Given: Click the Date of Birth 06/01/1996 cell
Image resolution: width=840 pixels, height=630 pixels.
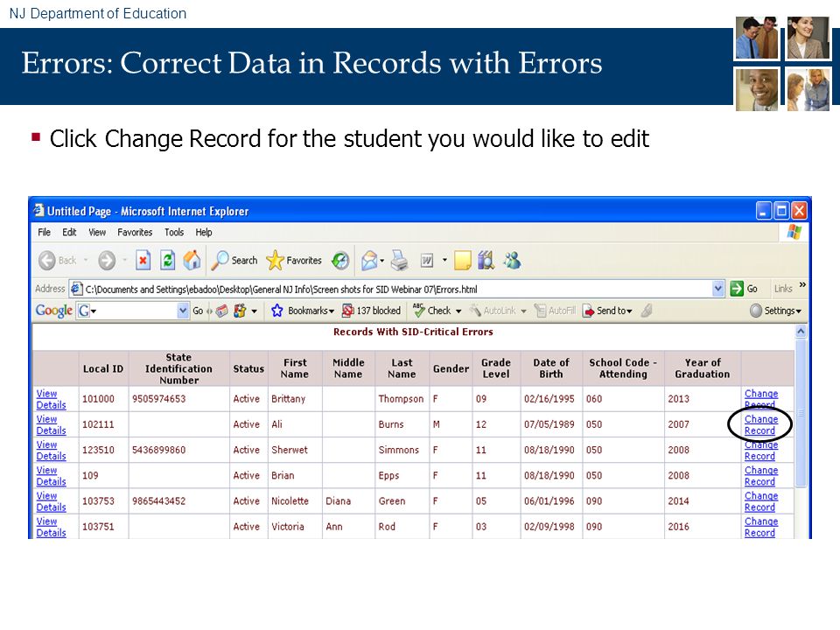Looking at the screenshot, I should (551, 500).
